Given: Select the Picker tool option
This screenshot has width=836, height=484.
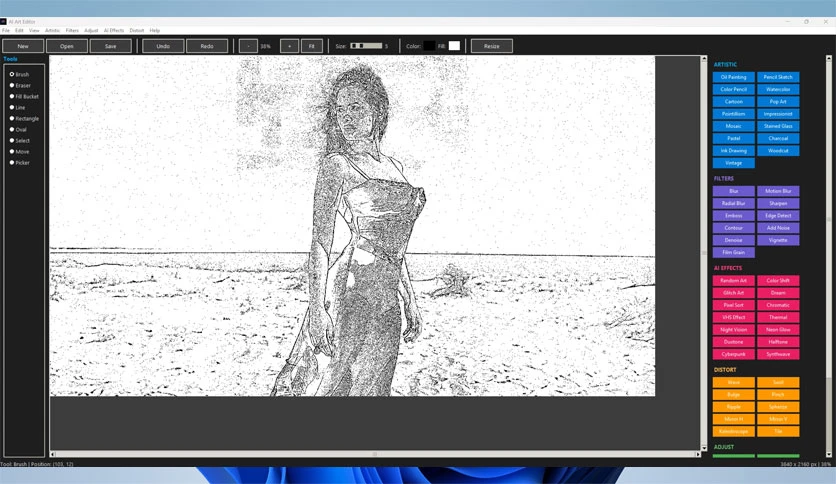Looking at the screenshot, I should pyautogui.click(x=12, y=163).
